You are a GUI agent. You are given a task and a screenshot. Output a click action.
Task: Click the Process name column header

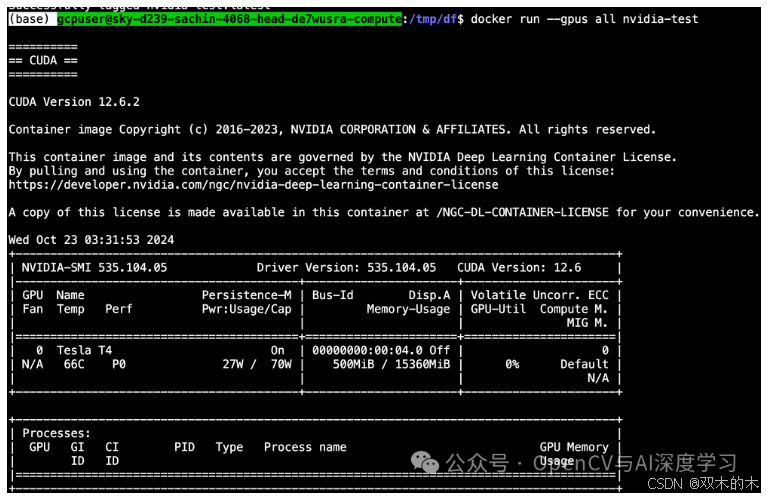tap(305, 447)
